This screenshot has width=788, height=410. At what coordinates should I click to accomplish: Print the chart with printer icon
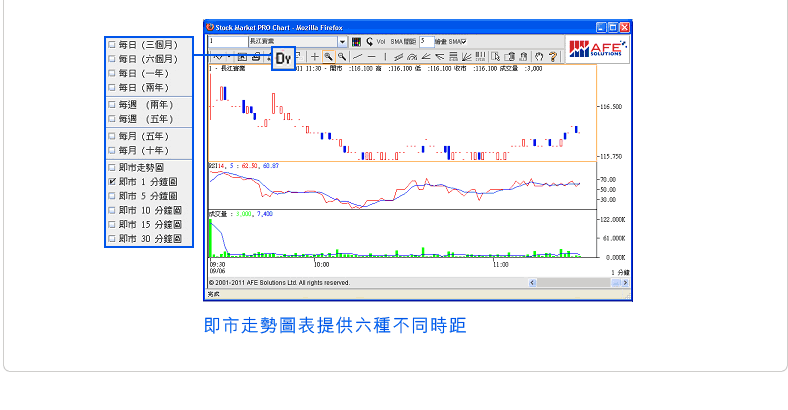[256, 57]
